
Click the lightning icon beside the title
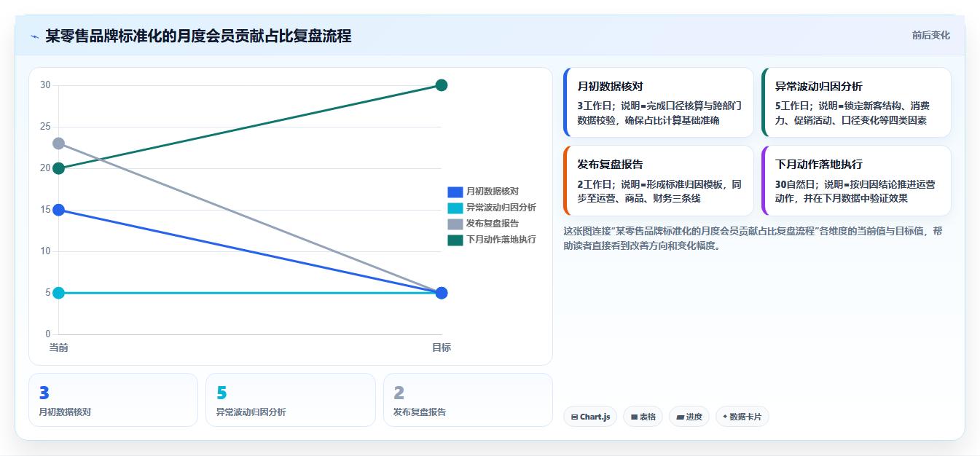click(x=35, y=36)
